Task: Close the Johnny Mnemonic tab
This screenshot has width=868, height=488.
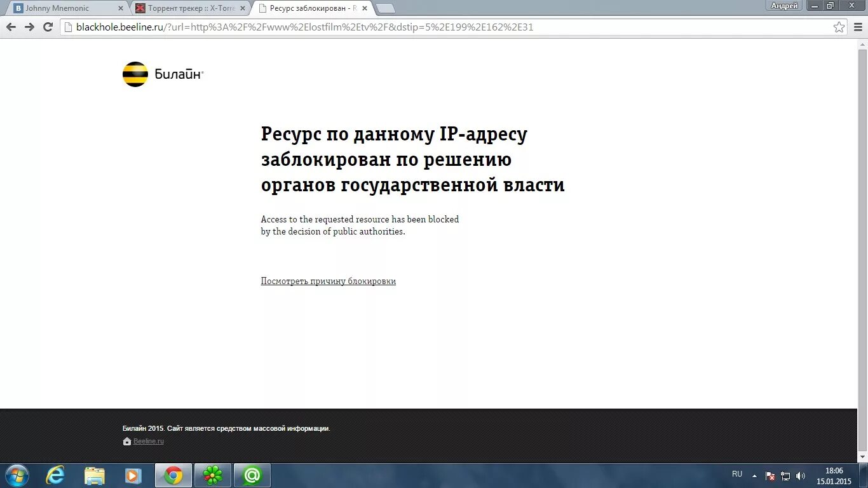Action: [120, 8]
